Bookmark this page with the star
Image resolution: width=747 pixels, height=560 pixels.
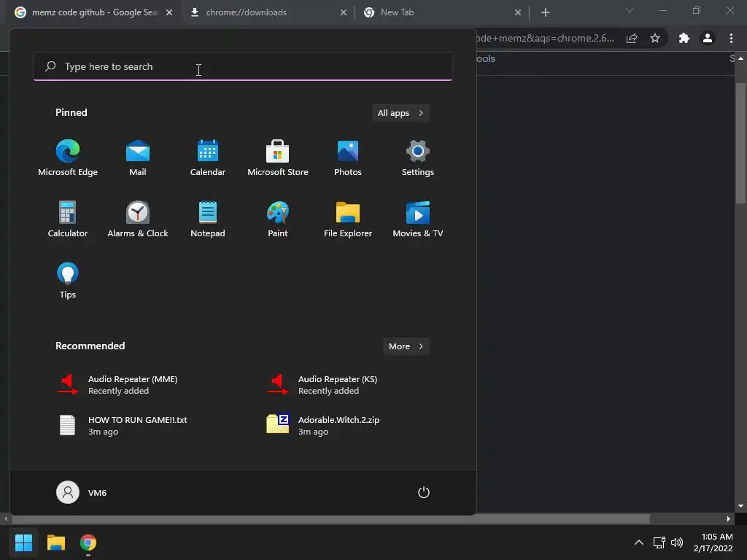click(x=655, y=38)
